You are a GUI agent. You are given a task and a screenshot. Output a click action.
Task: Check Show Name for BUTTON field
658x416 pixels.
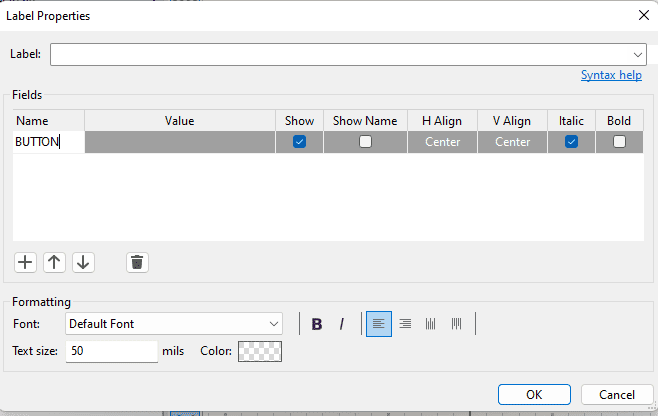pyautogui.click(x=366, y=142)
